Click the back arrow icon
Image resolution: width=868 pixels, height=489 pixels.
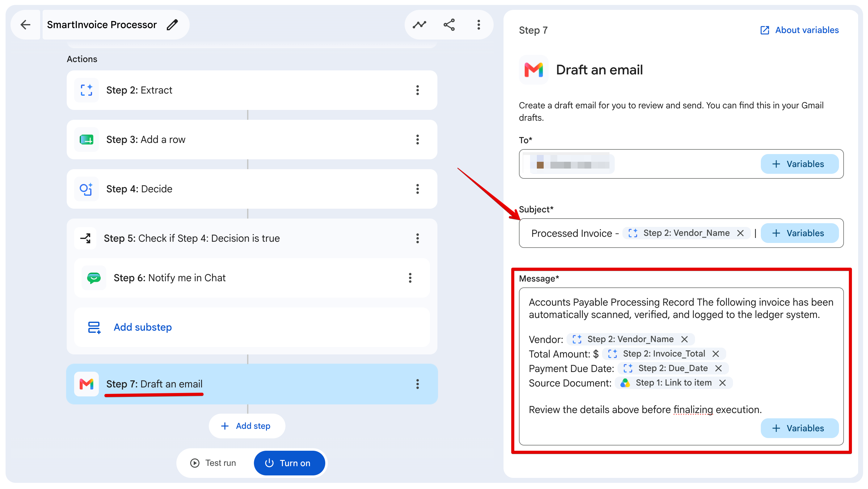[x=25, y=25]
